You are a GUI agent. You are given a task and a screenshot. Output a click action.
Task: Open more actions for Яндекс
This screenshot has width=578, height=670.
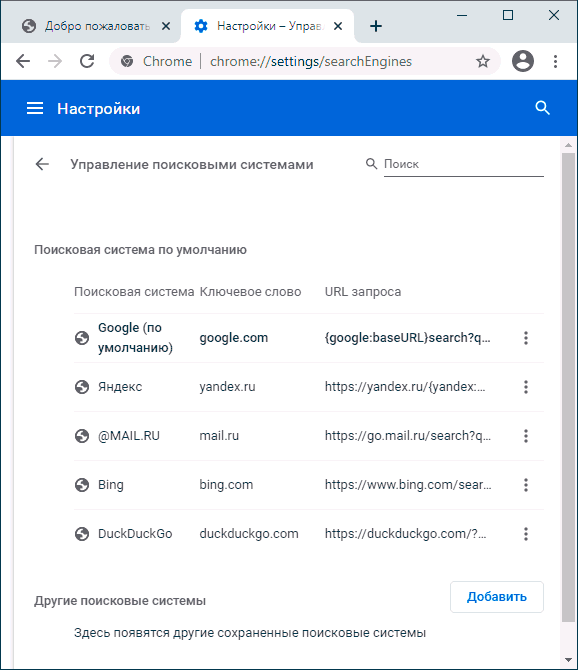(526, 387)
